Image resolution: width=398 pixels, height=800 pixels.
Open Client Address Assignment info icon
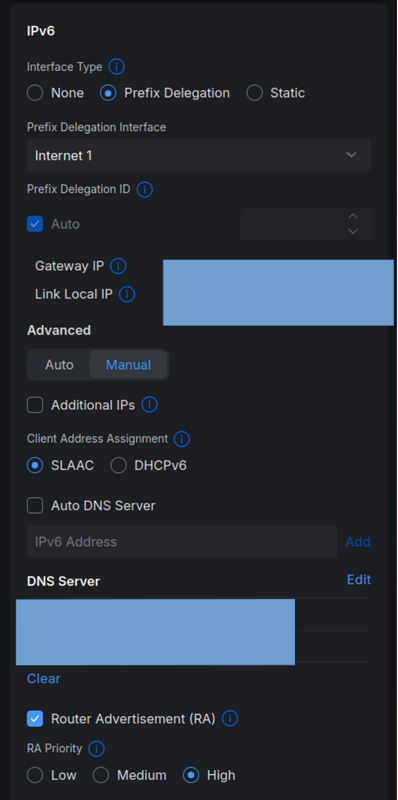[182, 439]
